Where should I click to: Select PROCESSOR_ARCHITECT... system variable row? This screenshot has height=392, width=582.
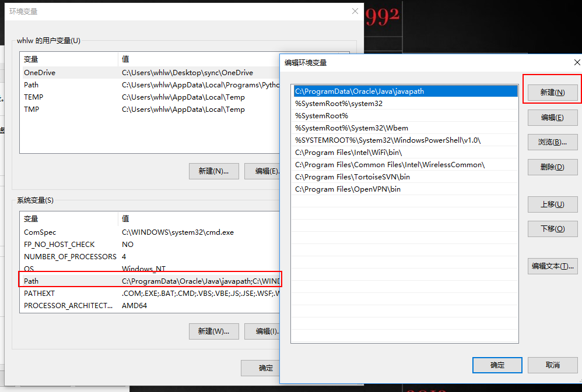[x=150, y=306]
